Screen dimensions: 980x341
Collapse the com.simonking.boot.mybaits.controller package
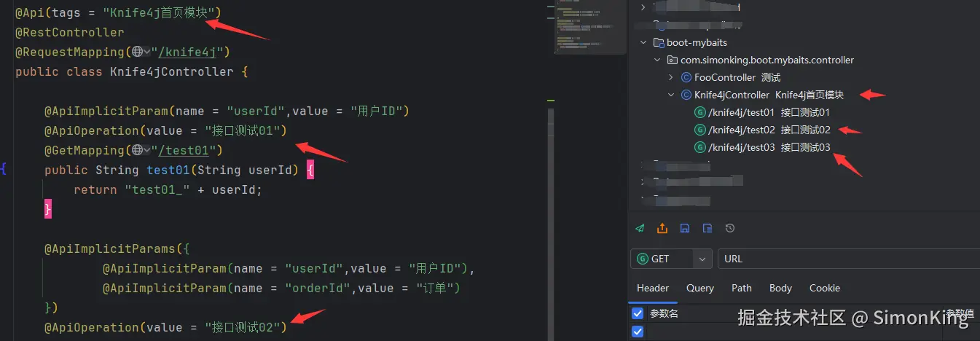click(x=658, y=60)
